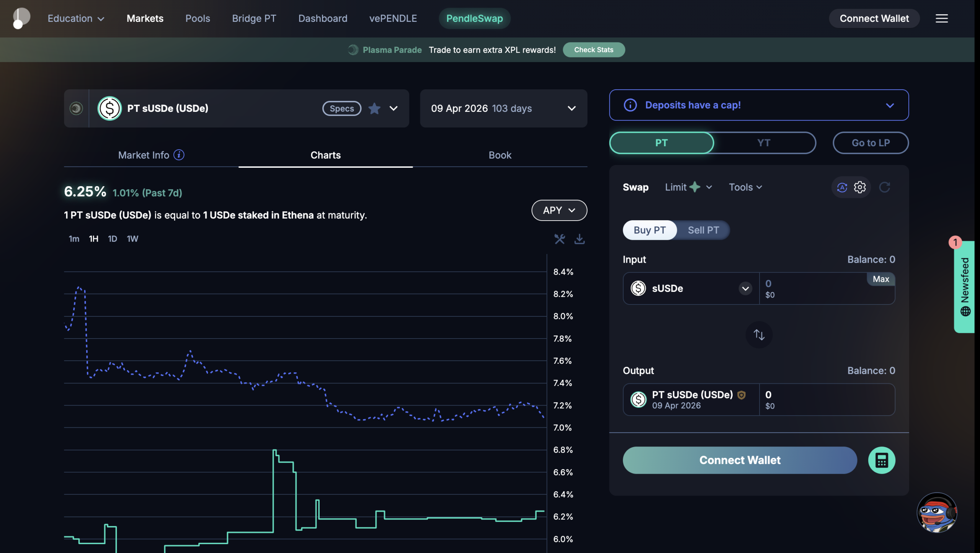The height and width of the screenshot is (553, 980).
Task: Set chart interval to 1D
Action: (112, 239)
